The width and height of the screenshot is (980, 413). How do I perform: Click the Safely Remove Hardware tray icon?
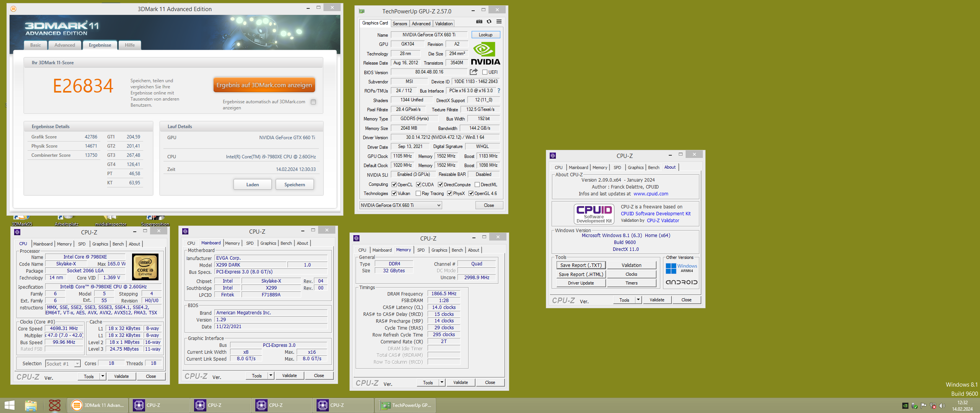(x=914, y=406)
